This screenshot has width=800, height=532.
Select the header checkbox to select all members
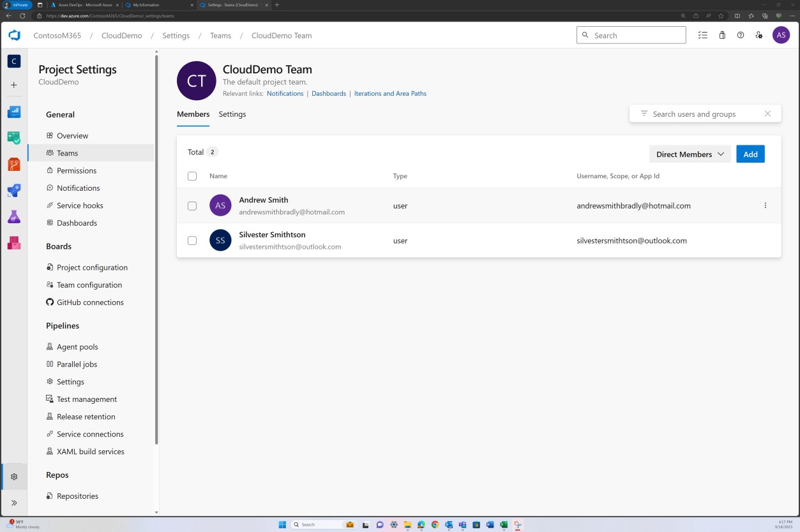point(192,175)
